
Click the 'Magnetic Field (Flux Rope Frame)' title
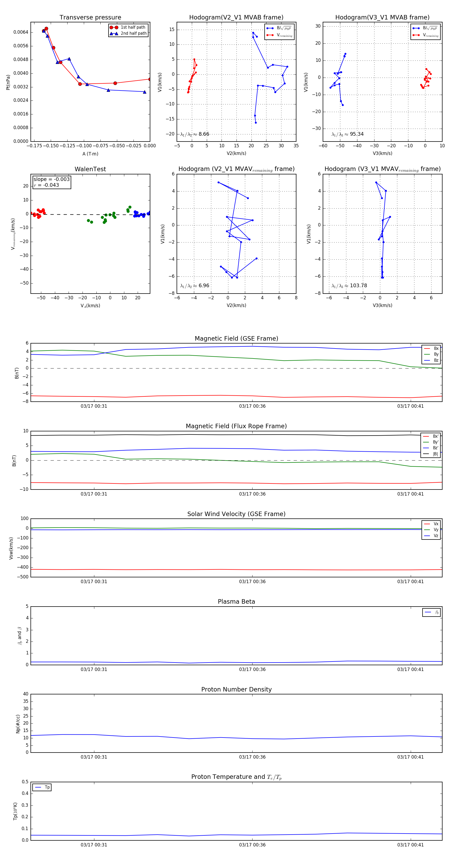coord(236,426)
